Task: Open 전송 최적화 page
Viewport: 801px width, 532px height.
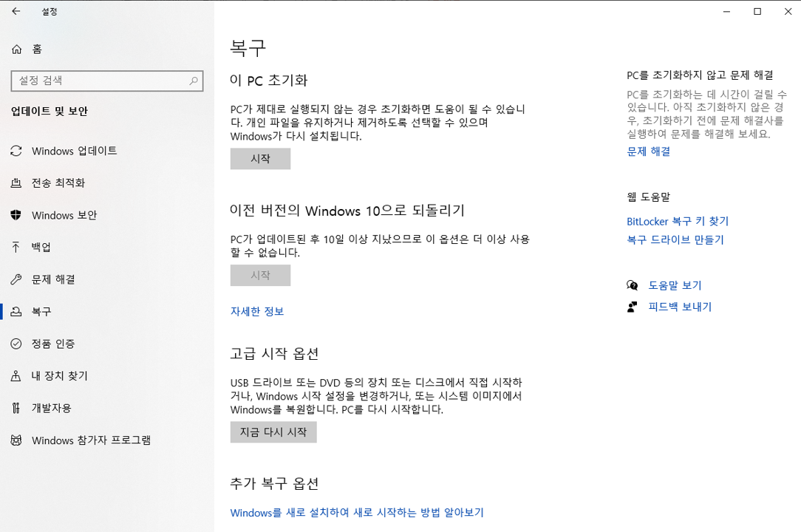Action: (x=58, y=183)
